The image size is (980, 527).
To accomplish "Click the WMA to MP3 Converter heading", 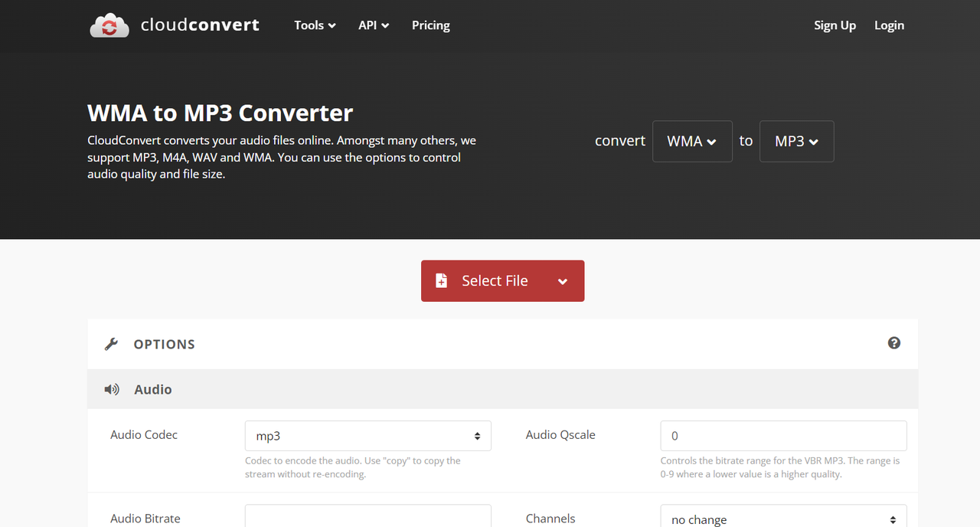I will coord(220,113).
